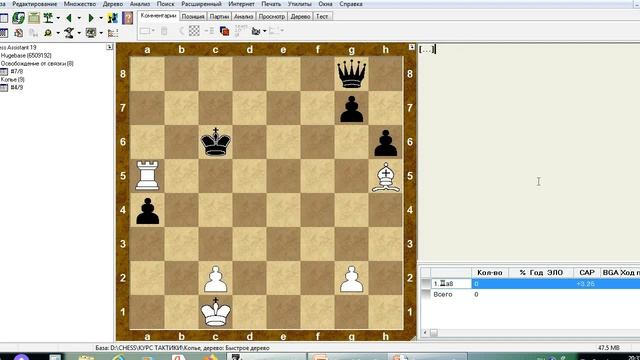The width and height of the screenshot is (640, 360).
Task: Click the +3.26 evaluation cell
Action: click(x=585, y=284)
